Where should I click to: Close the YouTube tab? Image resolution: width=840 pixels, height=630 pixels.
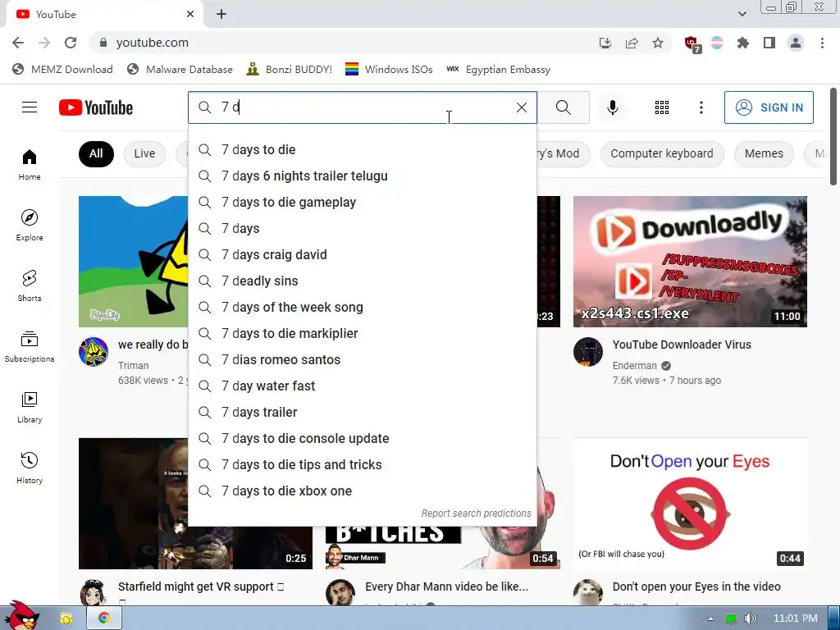pyautogui.click(x=190, y=15)
